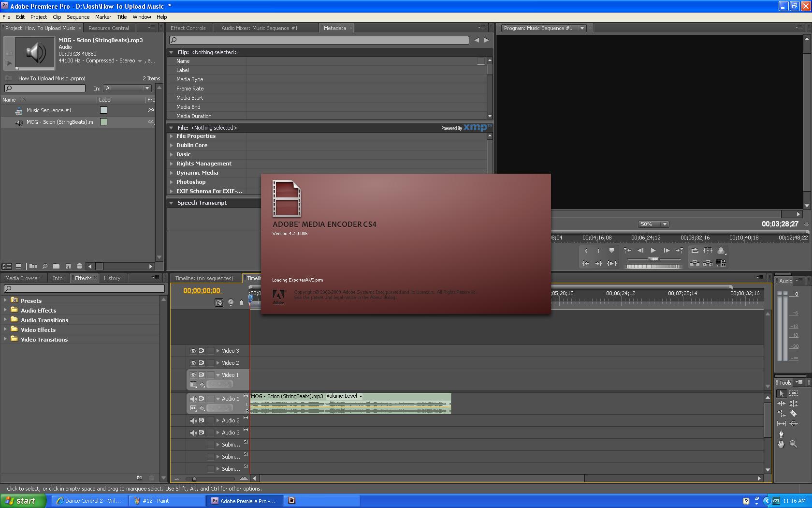Play the sequence in Program monitor
The image size is (812, 508).
click(x=653, y=251)
